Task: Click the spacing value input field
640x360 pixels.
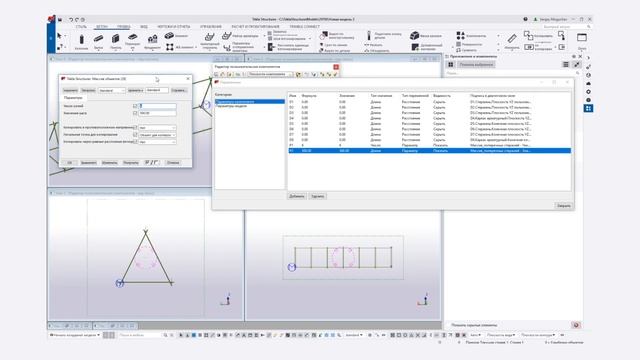Action: pyautogui.click(x=158, y=113)
